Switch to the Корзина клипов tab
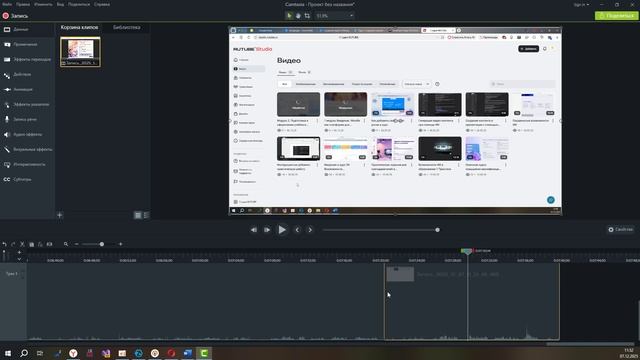 pyautogui.click(x=80, y=27)
